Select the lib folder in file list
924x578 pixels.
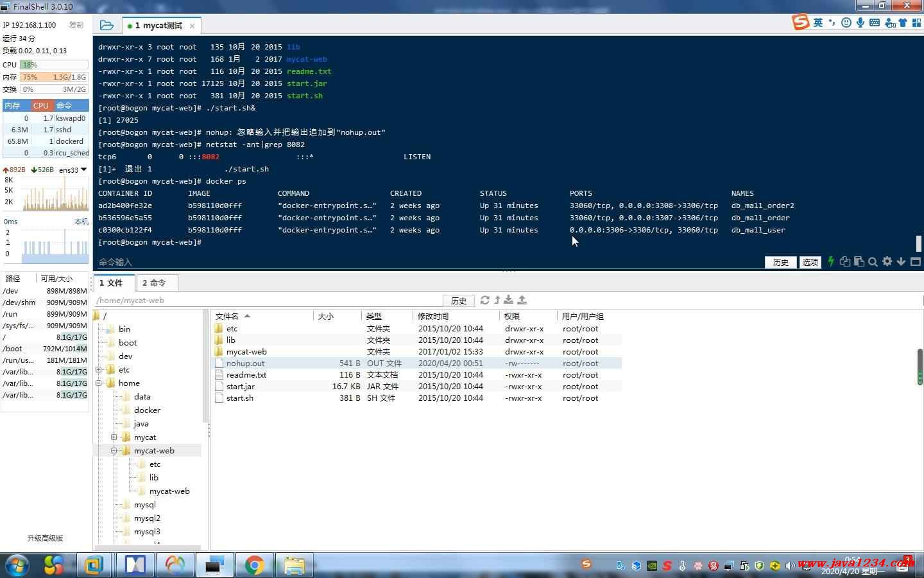231,340
